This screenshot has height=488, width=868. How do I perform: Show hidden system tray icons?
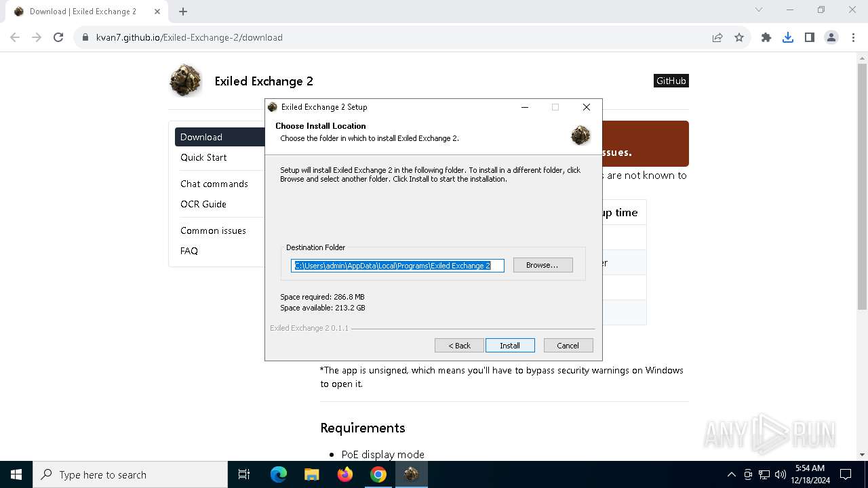tap(731, 474)
